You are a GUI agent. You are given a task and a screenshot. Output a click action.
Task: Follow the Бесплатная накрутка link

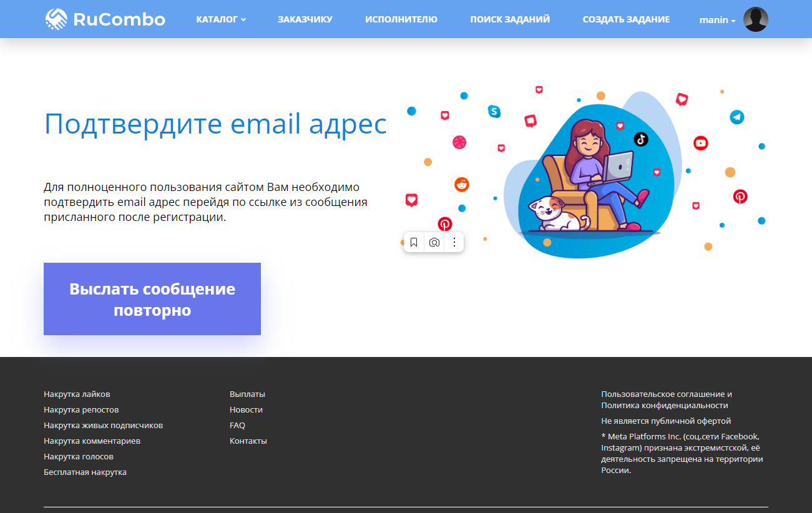[85, 472]
